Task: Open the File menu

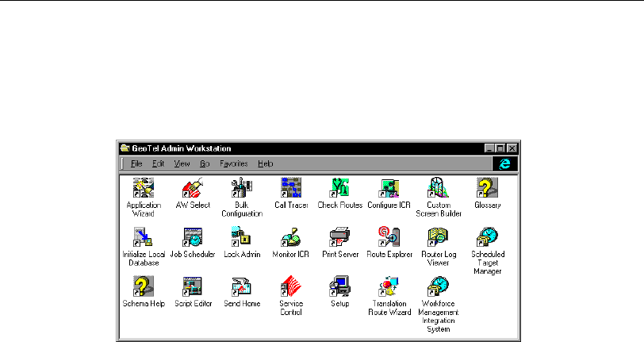Action: point(136,163)
